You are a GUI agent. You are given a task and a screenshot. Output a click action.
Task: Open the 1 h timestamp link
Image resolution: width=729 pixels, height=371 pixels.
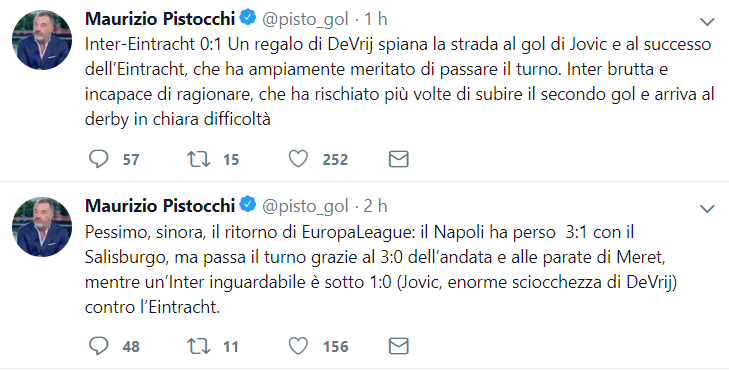(376, 19)
